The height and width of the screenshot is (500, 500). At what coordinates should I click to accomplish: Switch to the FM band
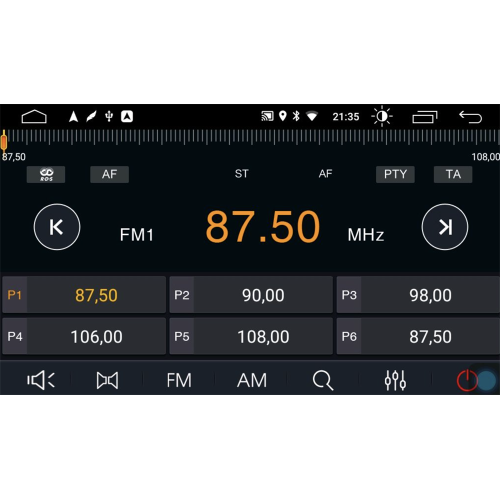(x=179, y=380)
